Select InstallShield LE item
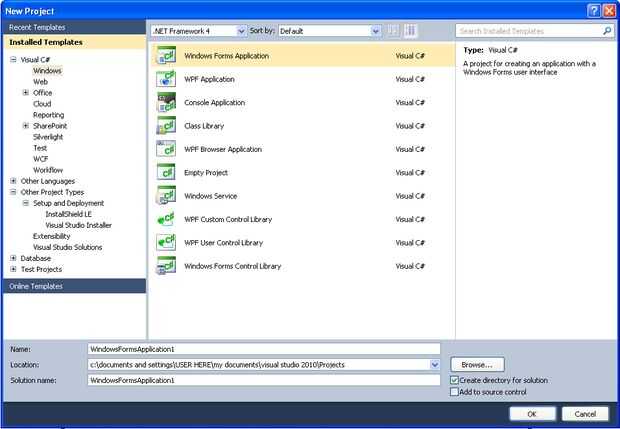The height and width of the screenshot is (429, 620). coord(68,214)
